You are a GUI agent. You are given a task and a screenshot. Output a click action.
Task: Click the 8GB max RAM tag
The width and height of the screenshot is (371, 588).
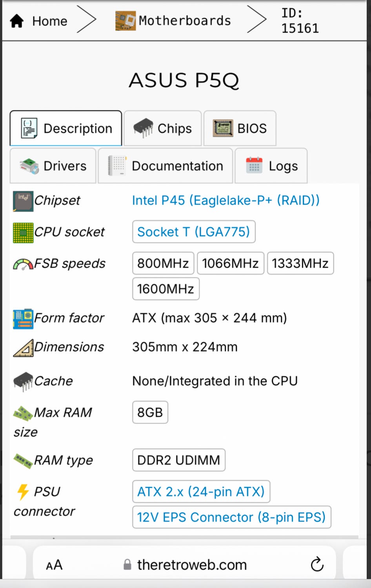click(x=150, y=412)
